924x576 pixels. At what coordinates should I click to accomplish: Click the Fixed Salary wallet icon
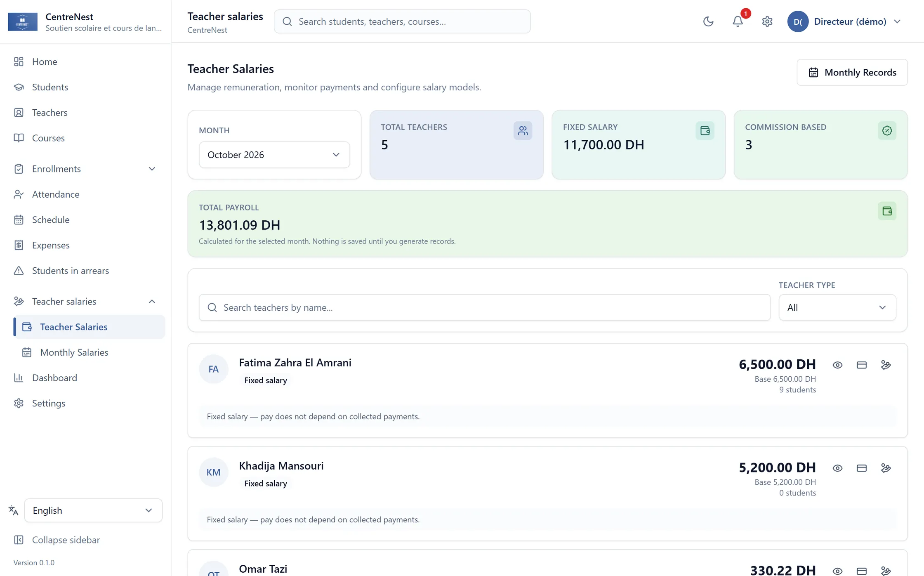pos(705,131)
